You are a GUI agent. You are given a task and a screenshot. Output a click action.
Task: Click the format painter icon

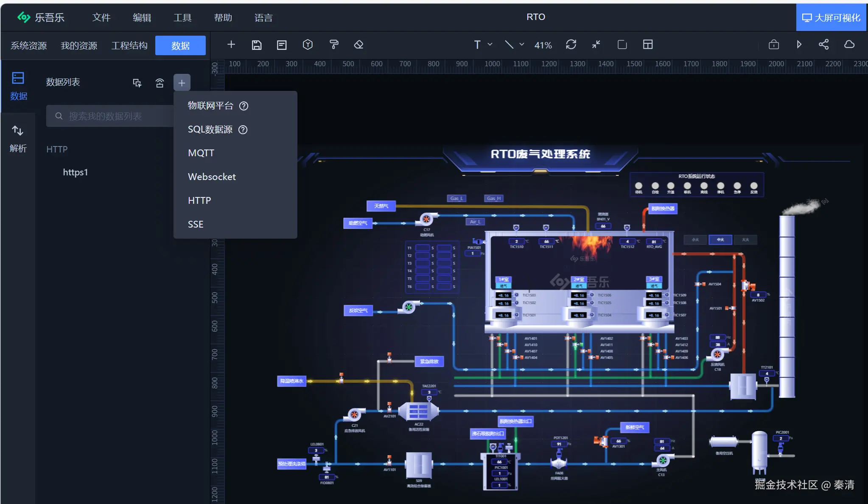coord(334,45)
